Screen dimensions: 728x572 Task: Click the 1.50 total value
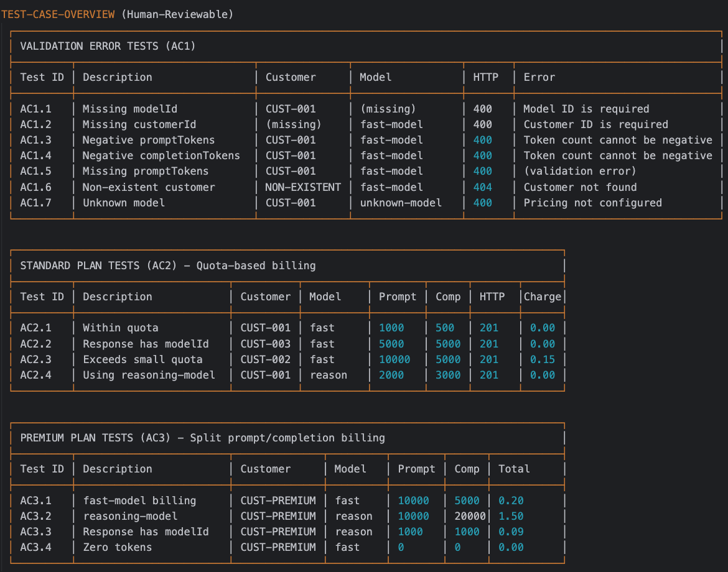511,516
